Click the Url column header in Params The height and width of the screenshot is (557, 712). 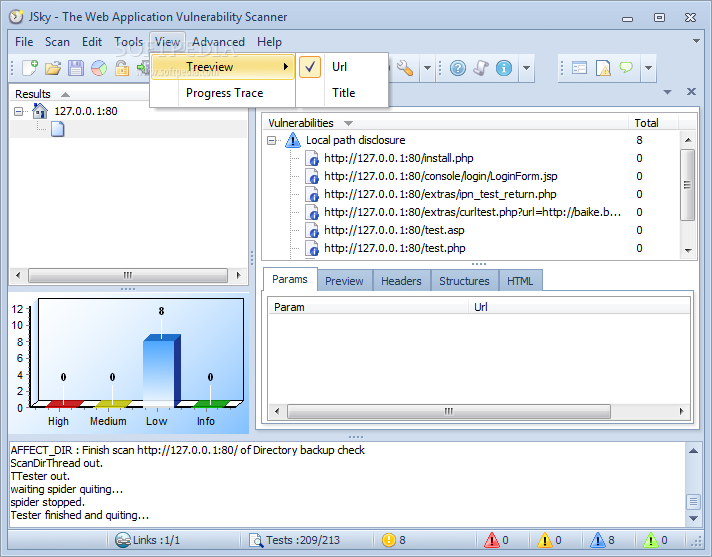click(579, 307)
